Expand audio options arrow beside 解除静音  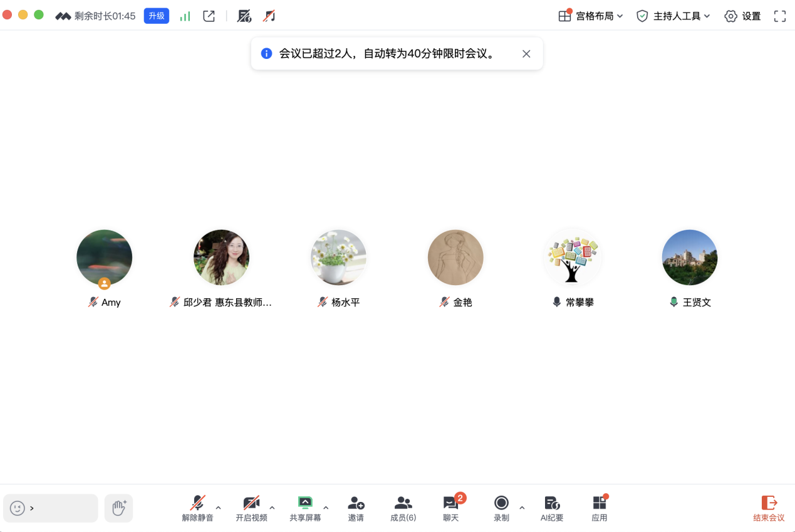click(218, 508)
